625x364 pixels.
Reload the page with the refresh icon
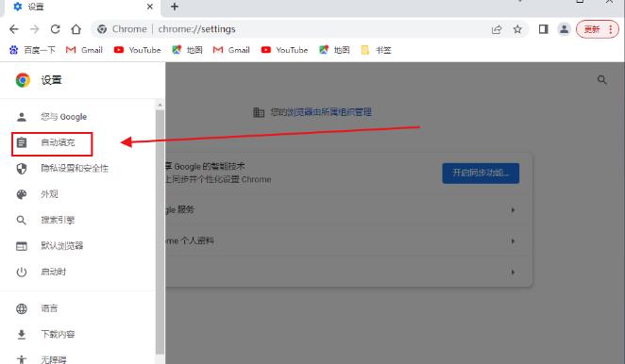56,29
